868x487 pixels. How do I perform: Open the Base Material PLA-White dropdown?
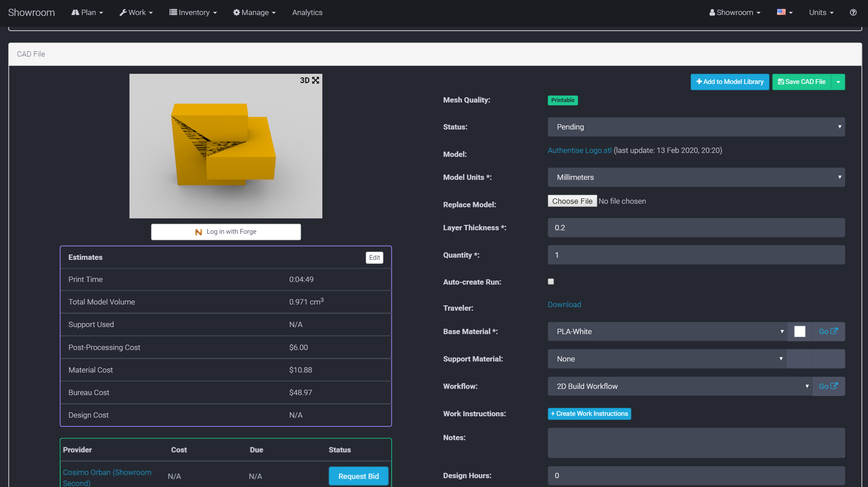coord(667,331)
